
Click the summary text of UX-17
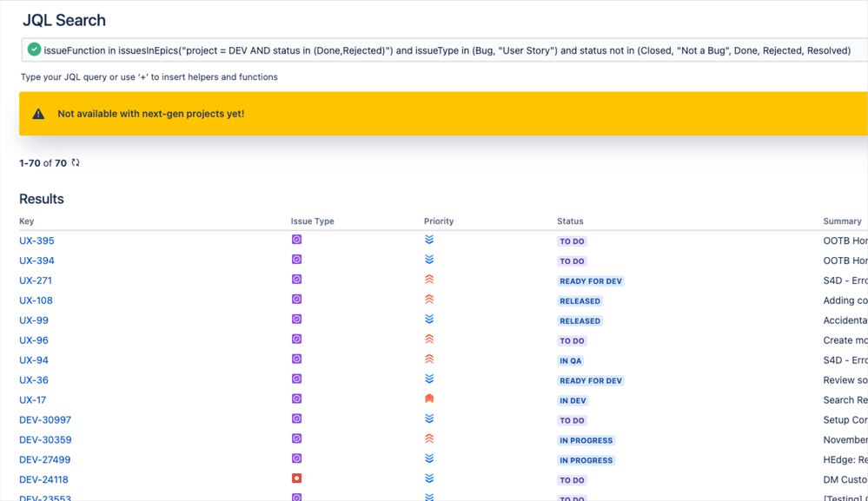coord(845,399)
